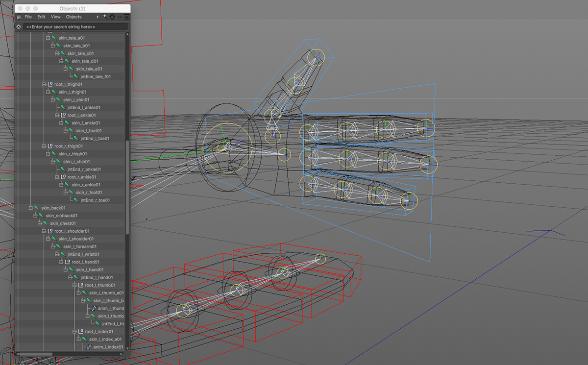Click the new panel plus icon in Objects toolbar
The width and height of the screenshot is (588, 365).
(x=127, y=17)
